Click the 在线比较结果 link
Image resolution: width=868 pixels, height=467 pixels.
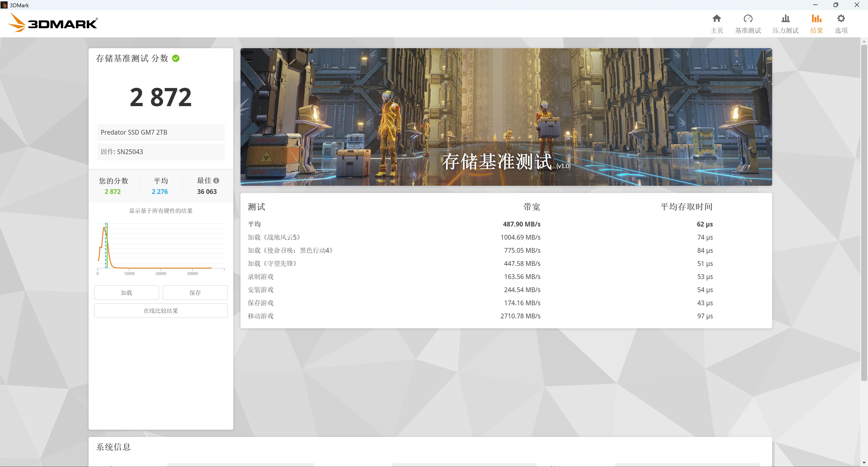point(161,310)
